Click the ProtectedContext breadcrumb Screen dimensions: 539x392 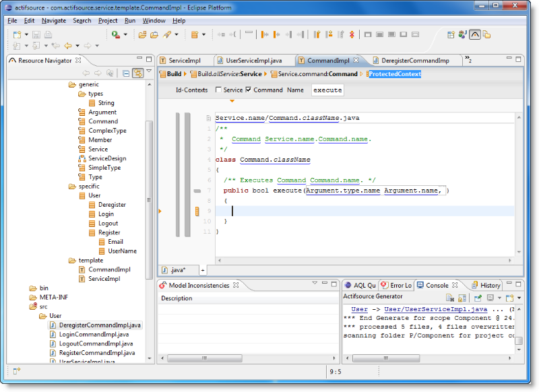pyautogui.click(x=394, y=73)
